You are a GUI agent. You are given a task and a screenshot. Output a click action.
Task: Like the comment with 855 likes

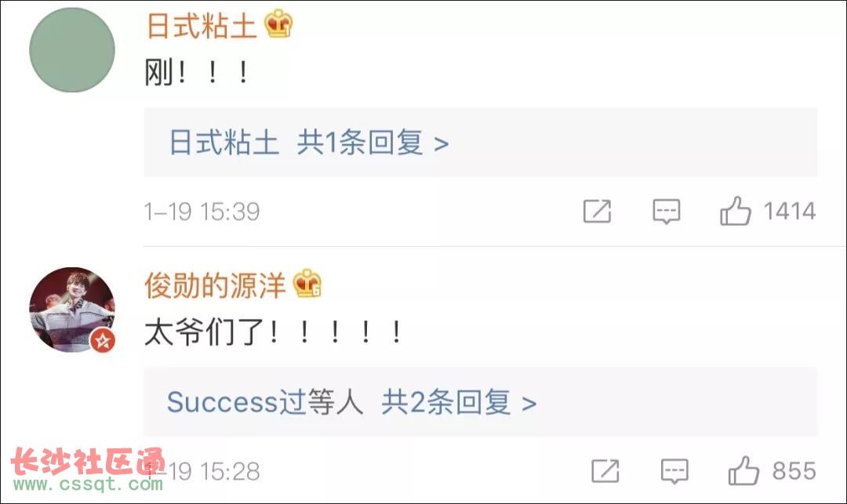(x=743, y=470)
